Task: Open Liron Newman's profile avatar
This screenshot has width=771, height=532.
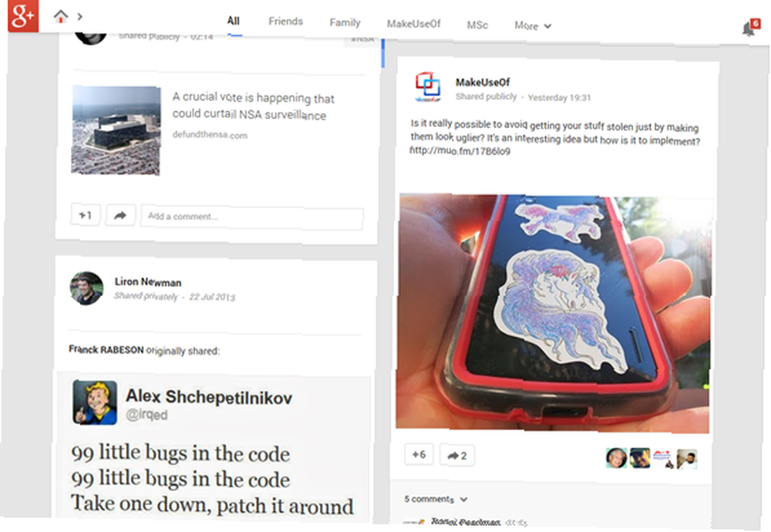Action: click(x=86, y=288)
